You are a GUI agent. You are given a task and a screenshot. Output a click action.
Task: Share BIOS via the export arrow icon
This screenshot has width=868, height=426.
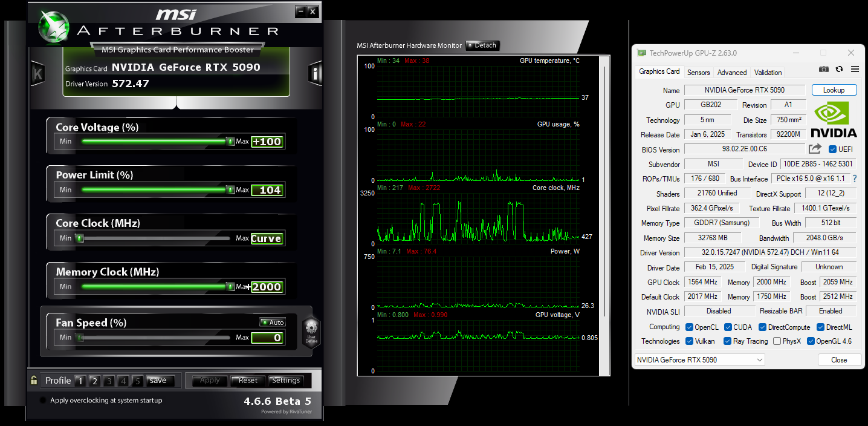(x=815, y=149)
